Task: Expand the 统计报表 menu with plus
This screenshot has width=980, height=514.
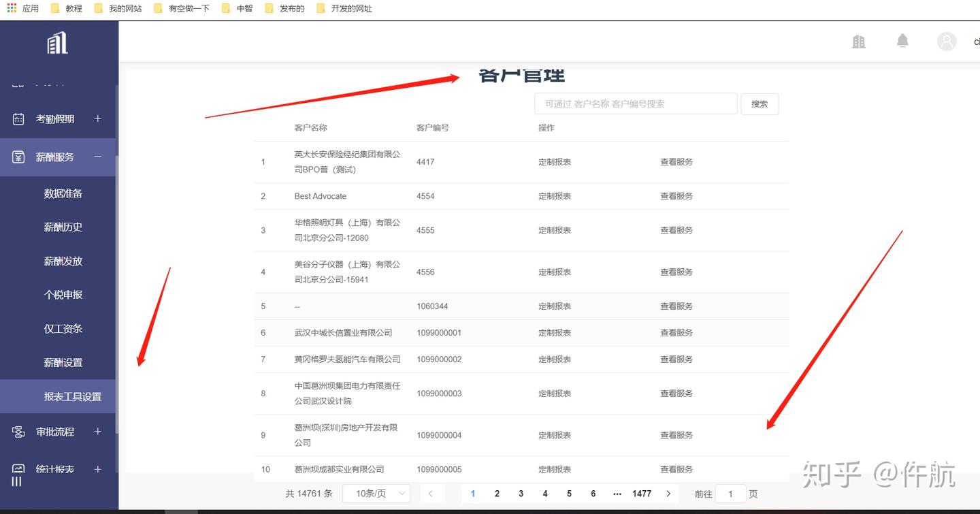Action: [98, 469]
